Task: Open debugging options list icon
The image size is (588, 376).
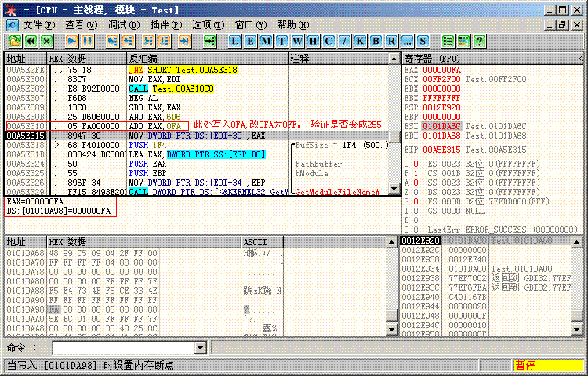Action: 448,41
